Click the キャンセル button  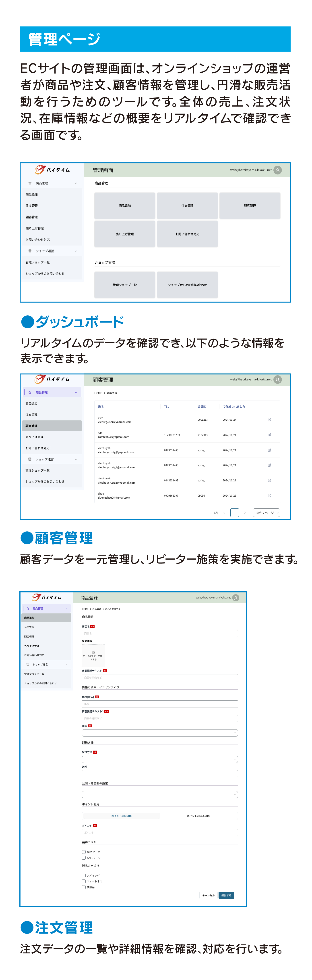tap(208, 895)
